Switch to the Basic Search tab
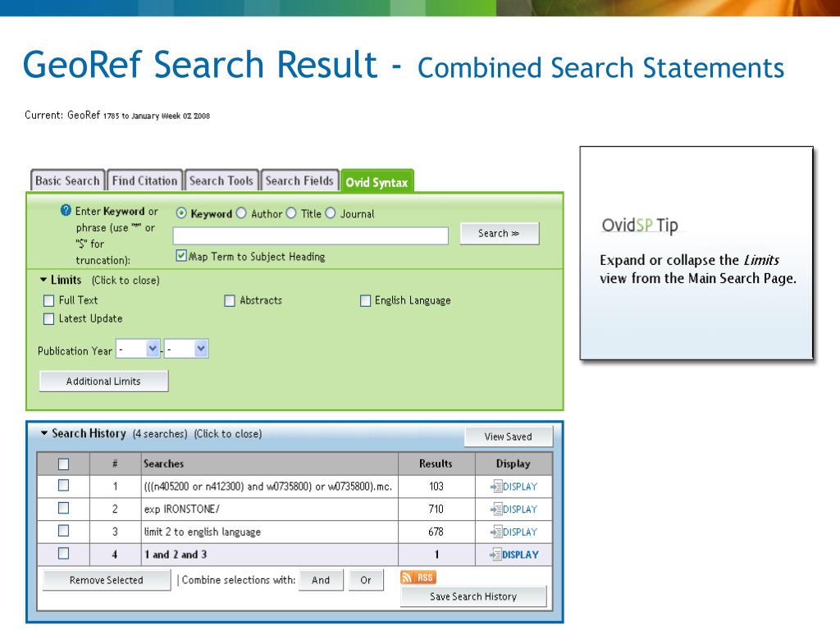Screen dimensions: 840x630 tap(67, 180)
